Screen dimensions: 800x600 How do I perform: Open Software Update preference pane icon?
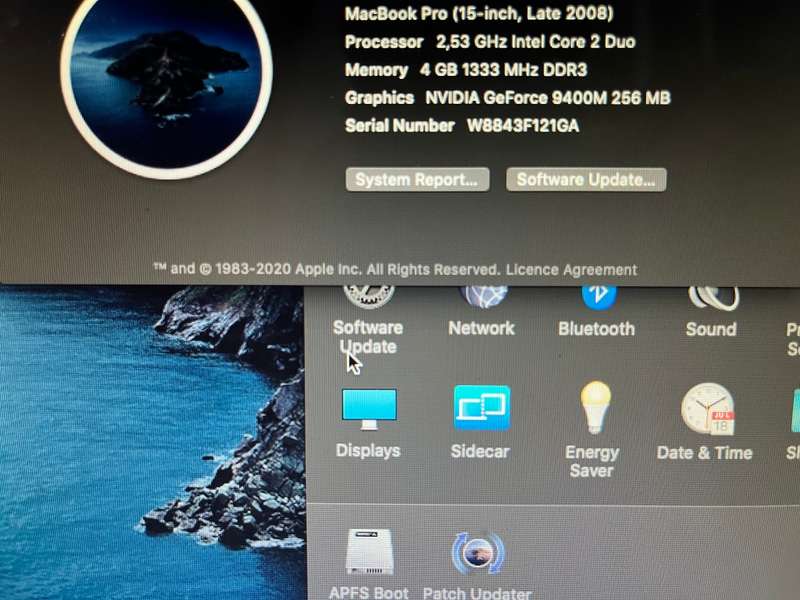click(368, 297)
